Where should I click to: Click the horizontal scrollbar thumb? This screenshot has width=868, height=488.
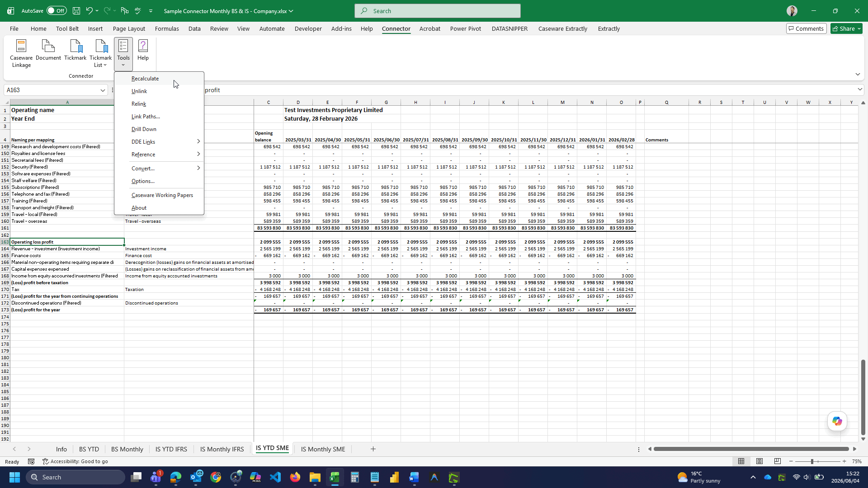click(x=751, y=449)
